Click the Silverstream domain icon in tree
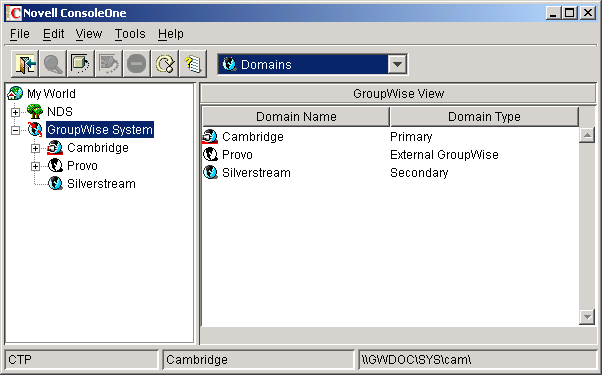The width and height of the screenshot is (602, 375). coord(55,183)
